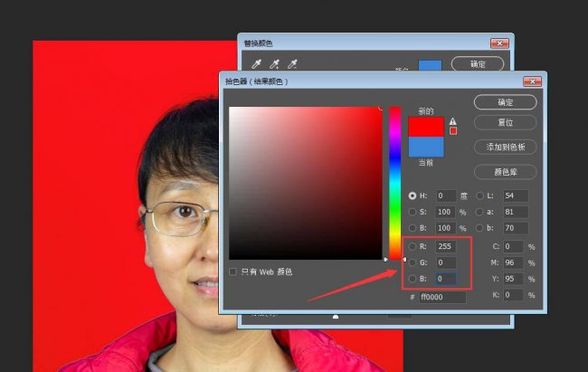
Task: Click the G value field showing 0
Action: (446, 262)
